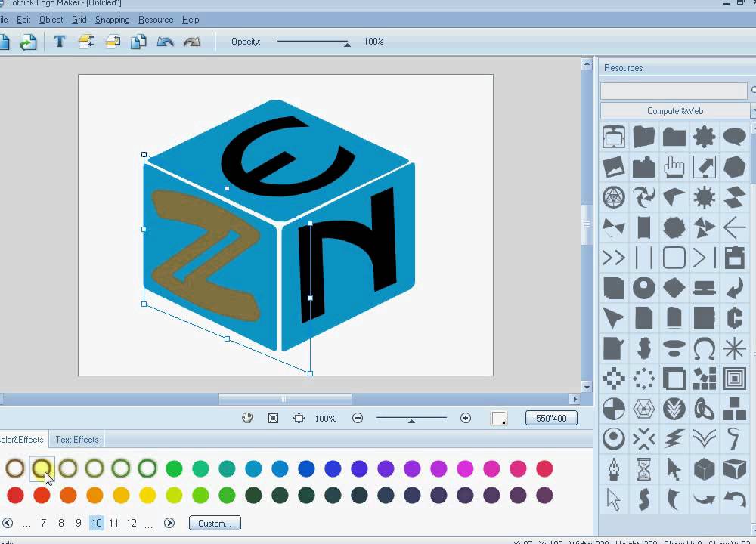Click the zoom level slider handle
This screenshot has height=544, width=756.
coord(411,421)
